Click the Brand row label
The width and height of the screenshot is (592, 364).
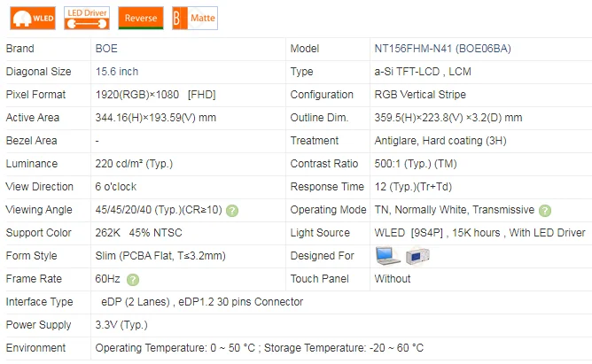(x=20, y=49)
